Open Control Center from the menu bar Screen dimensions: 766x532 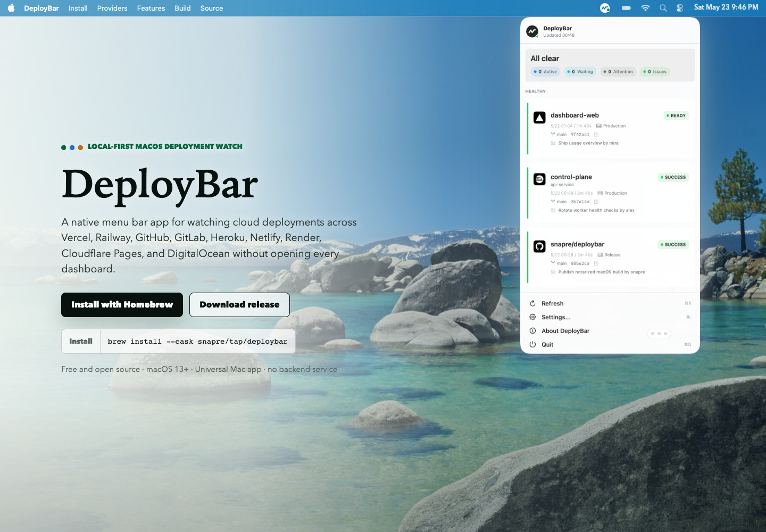[680, 8]
